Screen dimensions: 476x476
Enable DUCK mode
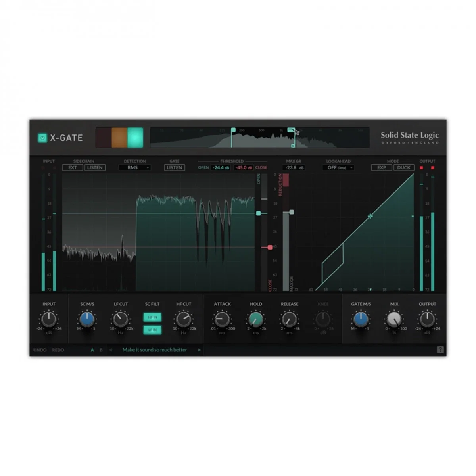(404, 167)
